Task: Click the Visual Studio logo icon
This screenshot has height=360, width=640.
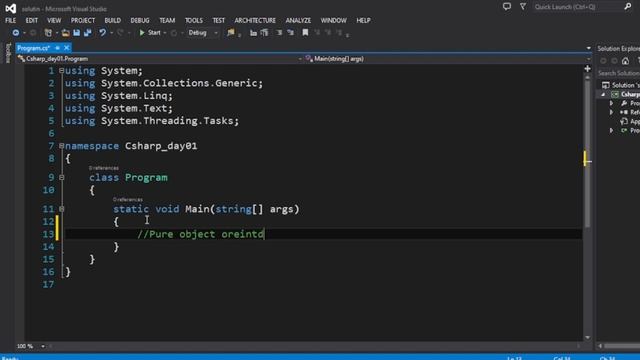Action: 11,8
